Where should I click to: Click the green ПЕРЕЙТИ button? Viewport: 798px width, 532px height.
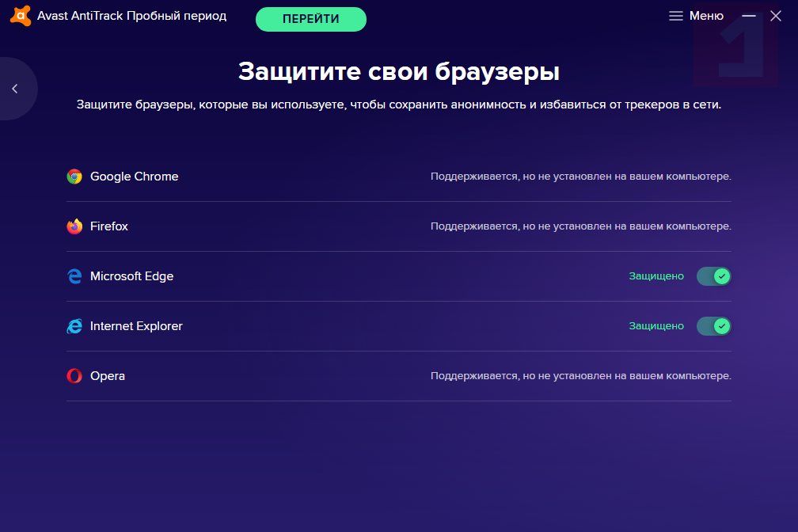[311, 19]
